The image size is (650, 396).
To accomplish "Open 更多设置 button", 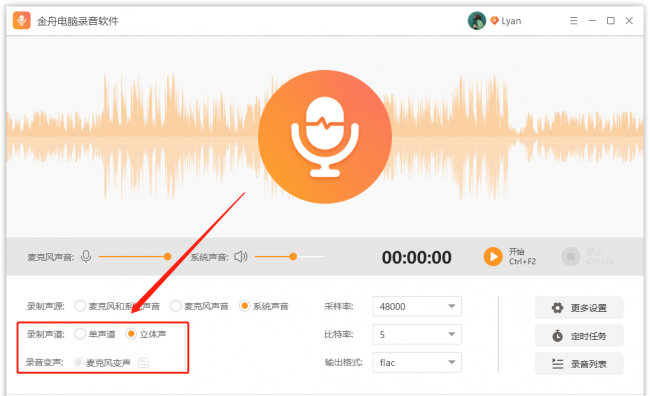I will (579, 308).
